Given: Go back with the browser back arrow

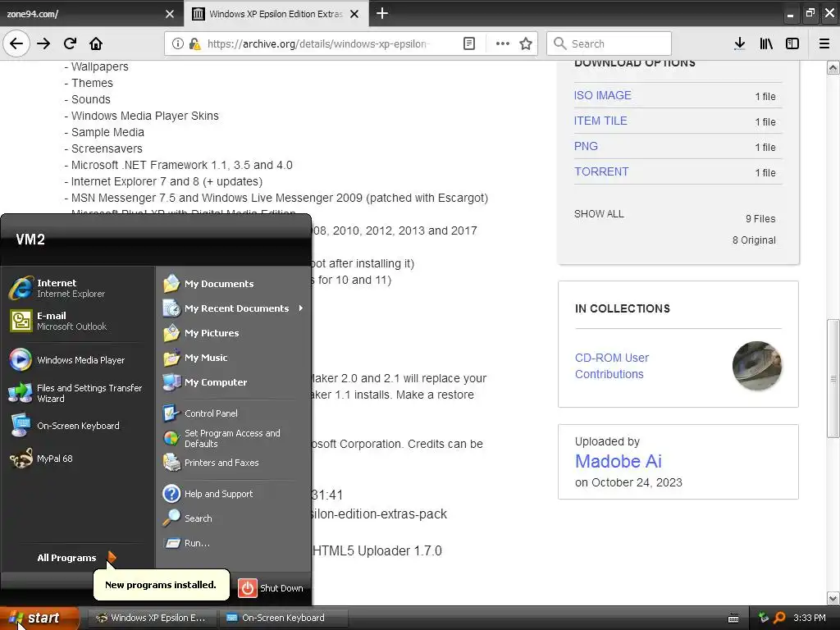Looking at the screenshot, I should (x=16, y=43).
